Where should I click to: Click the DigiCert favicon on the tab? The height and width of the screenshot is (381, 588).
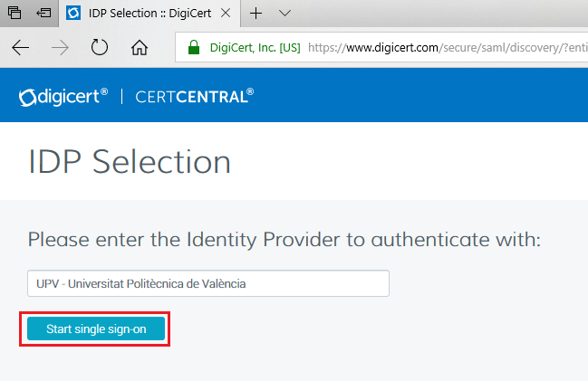pyautogui.click(x=74, y=14)
